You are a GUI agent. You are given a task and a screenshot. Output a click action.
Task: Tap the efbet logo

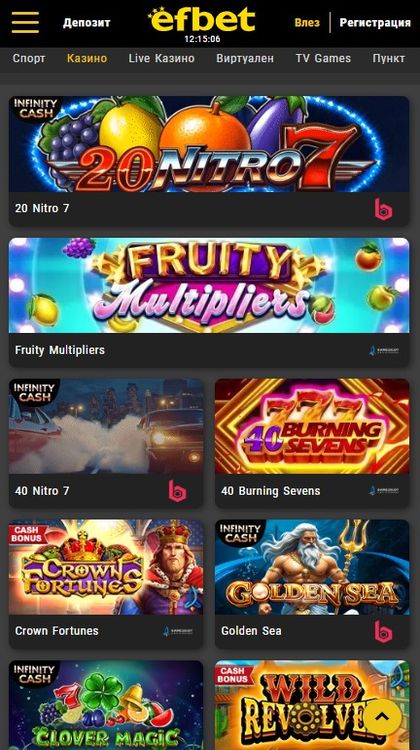[x=202, y=20]
